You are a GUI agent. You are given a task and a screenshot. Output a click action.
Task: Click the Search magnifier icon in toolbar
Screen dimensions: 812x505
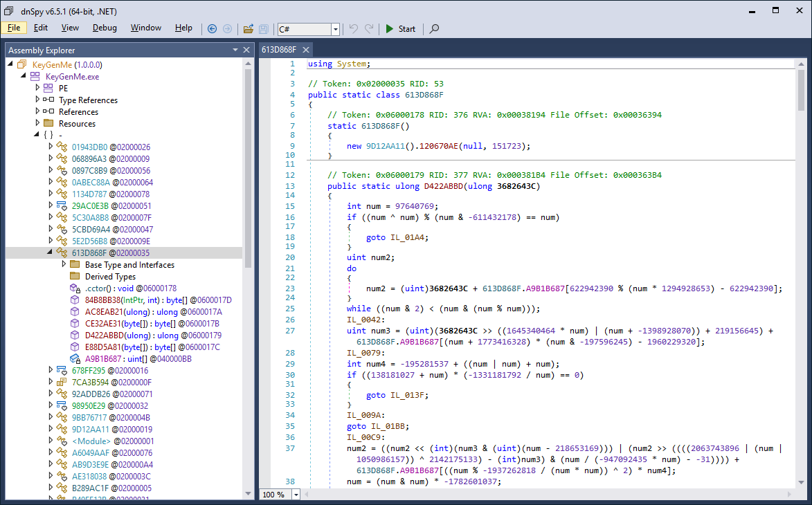coord(434,28)
